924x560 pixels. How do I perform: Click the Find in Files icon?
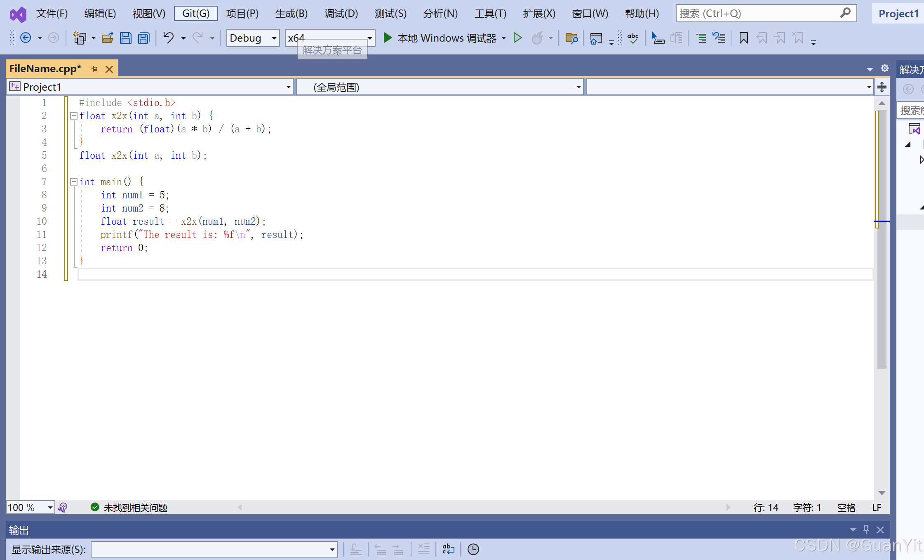pos(571,38)
